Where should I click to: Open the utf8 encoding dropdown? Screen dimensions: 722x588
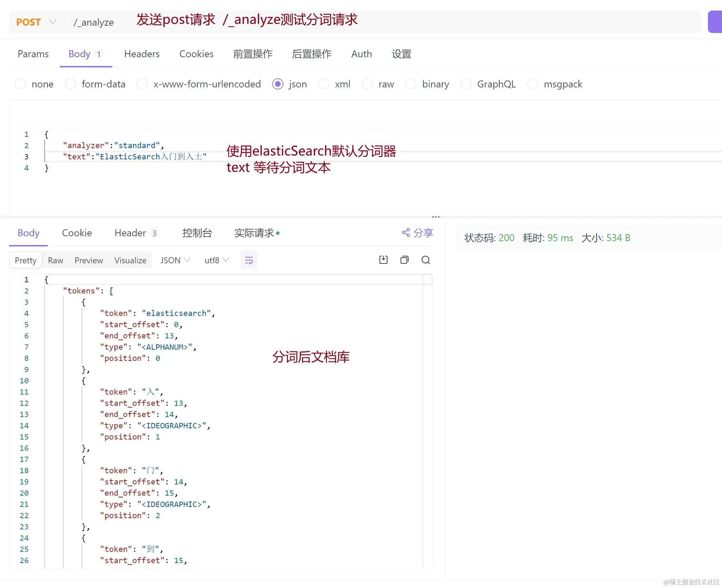(216, 260)
